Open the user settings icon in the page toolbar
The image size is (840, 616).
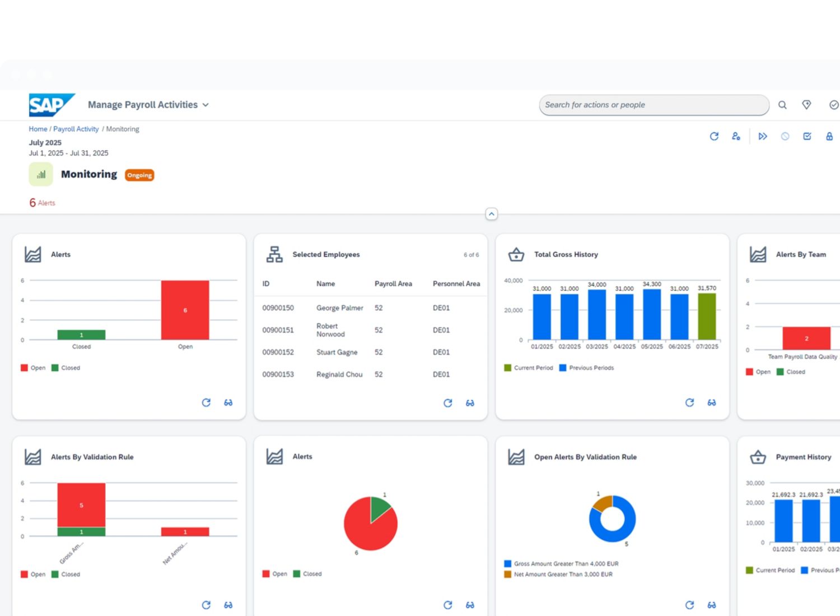(x=736, y=136)
